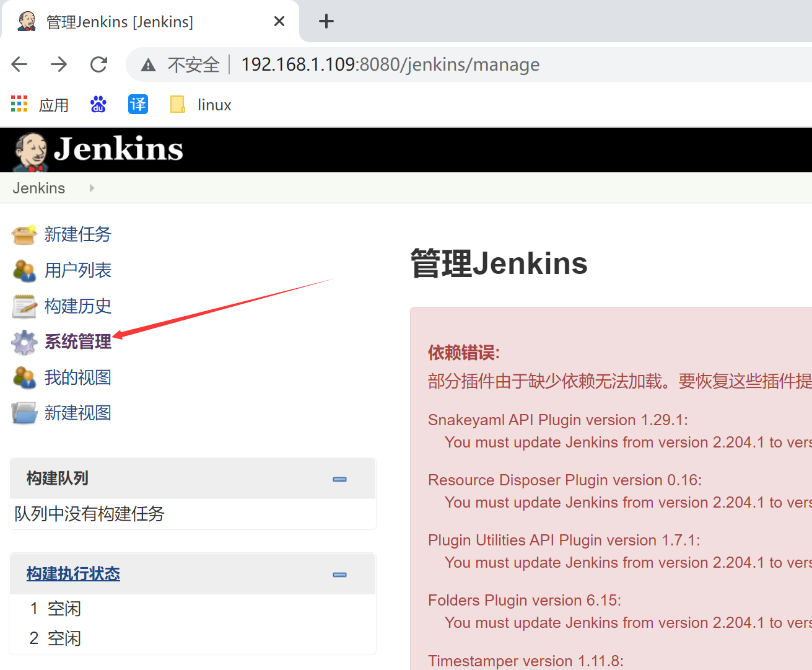
Task: Click Snakeyaml API Plugin version 1.29.1 text
Action: (558, 420)
